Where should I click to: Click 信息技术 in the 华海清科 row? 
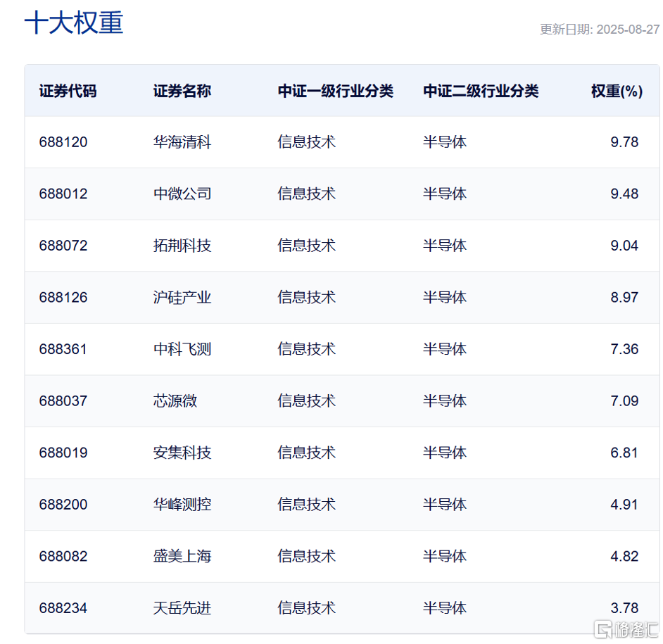[x=307, y=142]
